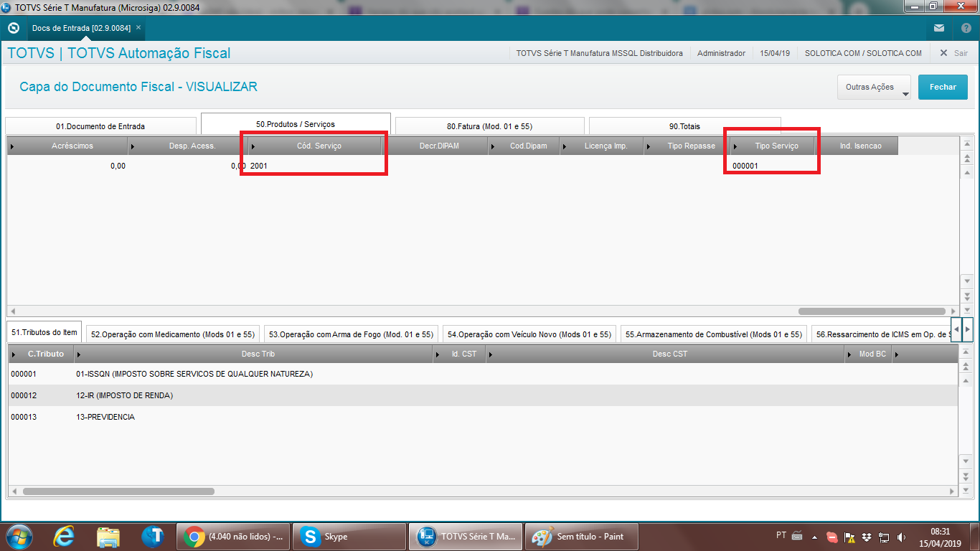
Task: Switch to 01.Documento de Entrada tab
Action: point(100,126)
